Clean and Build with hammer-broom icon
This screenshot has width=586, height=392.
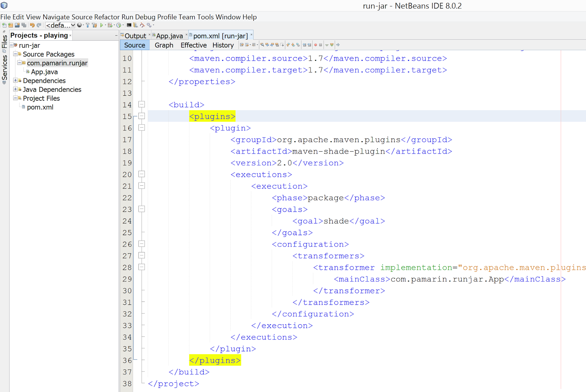point(94,25)
